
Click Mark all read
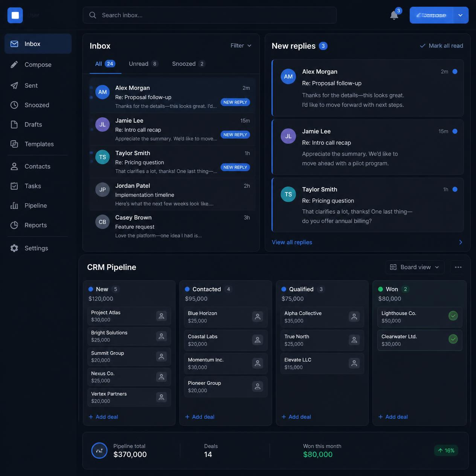coord(441,46)
